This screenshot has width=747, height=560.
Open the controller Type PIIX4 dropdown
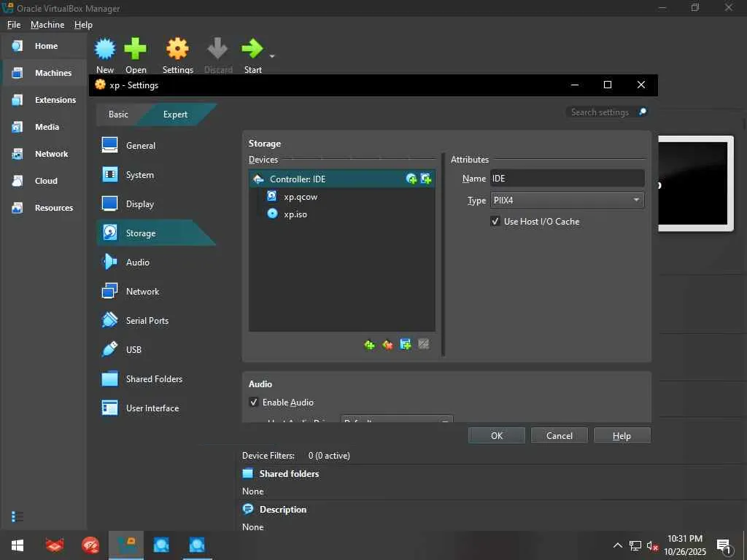pyautogui.click(x=568, y=200)
